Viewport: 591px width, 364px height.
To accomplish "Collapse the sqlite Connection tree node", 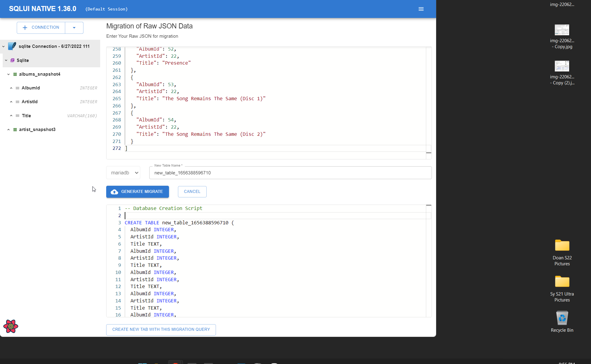I will point(3,46).
